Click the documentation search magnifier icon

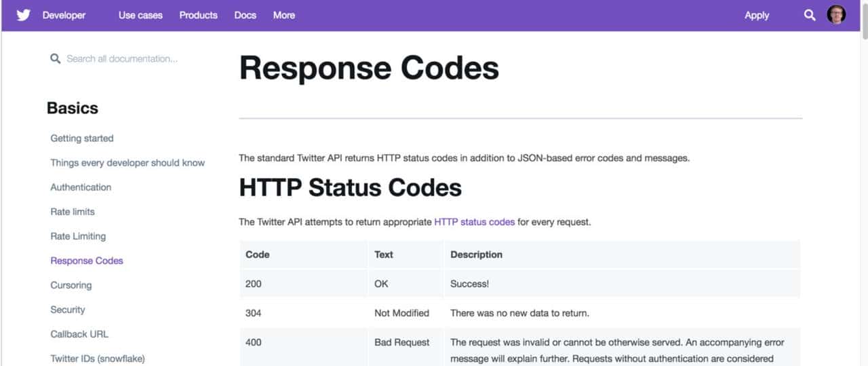(55, 59)
